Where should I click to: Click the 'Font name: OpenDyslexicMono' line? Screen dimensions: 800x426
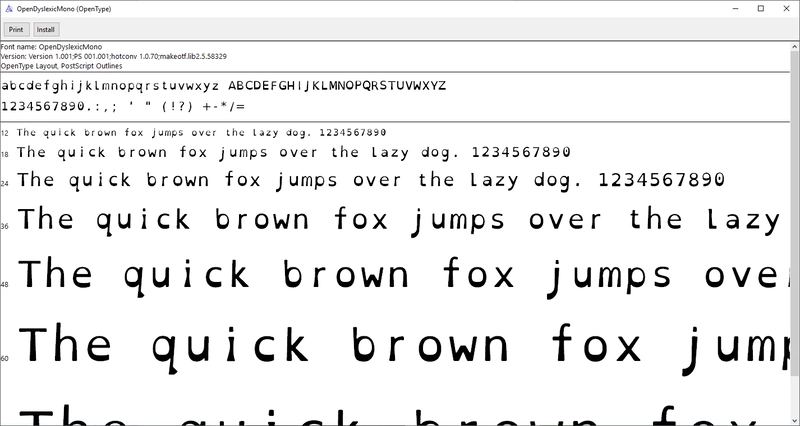tap(51, 47)
